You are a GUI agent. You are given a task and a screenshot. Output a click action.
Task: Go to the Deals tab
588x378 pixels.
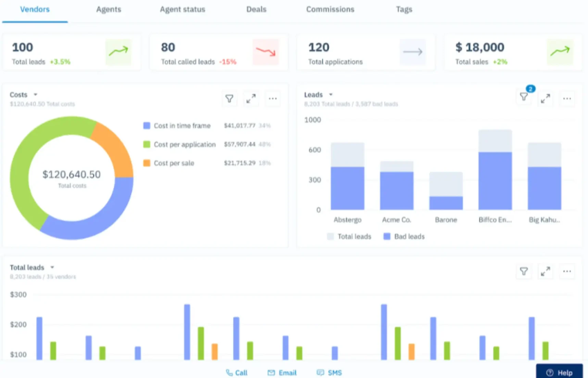pos(256,10)
